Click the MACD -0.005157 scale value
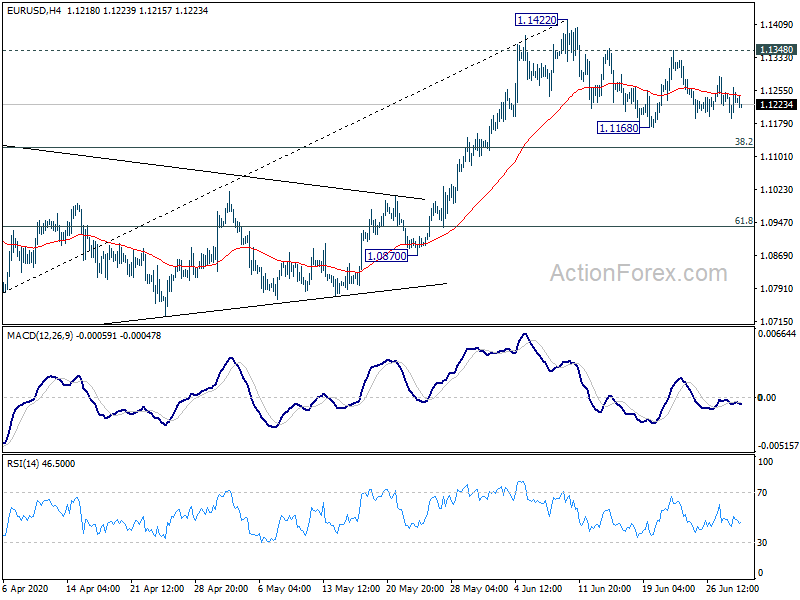 pos(777,445)
